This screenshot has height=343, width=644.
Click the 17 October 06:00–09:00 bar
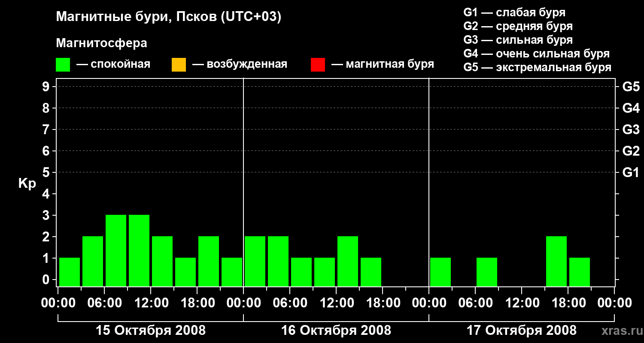pyautogui.click(x=487, y=272)
